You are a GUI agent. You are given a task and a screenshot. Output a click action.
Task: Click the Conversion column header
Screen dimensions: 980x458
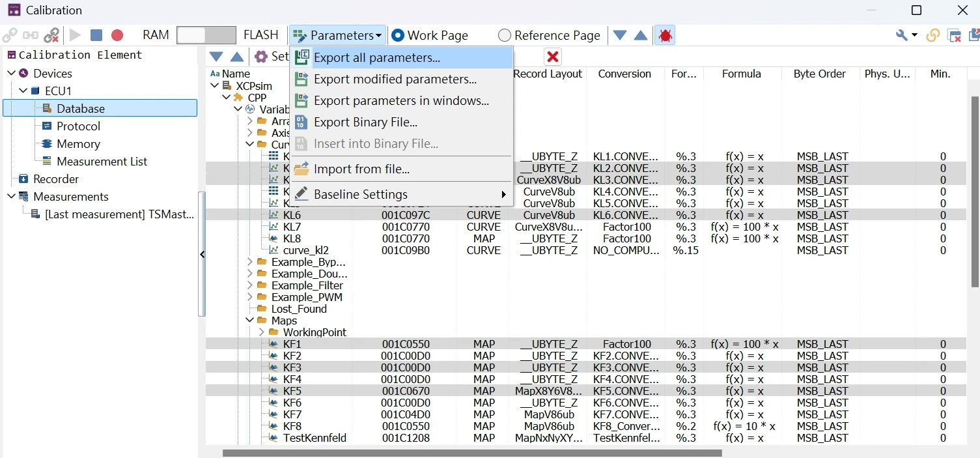624,74
